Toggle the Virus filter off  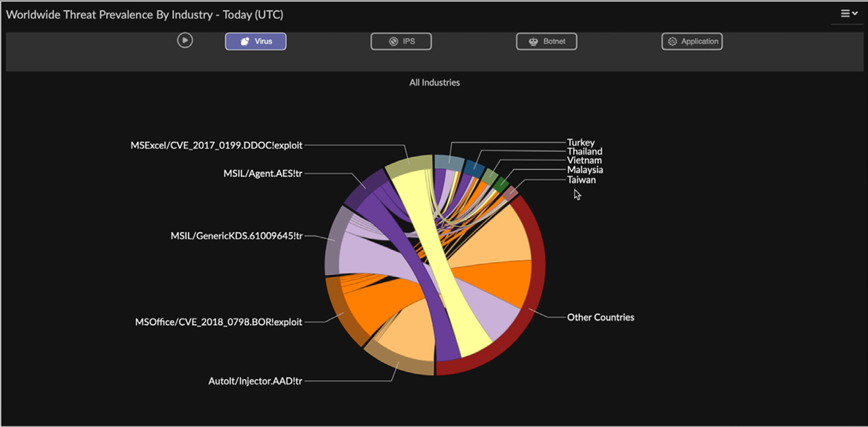click(256, 41)
